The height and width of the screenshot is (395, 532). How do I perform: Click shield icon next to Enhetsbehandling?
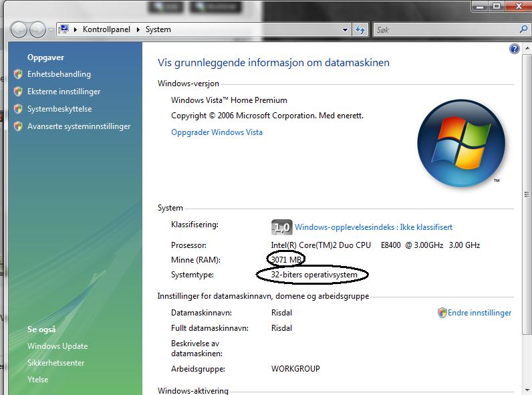coord(18,74)
